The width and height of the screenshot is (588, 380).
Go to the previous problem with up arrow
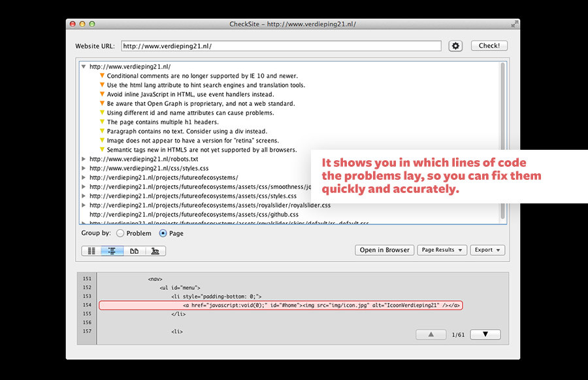pyautogui.click(x=431, y=334)
